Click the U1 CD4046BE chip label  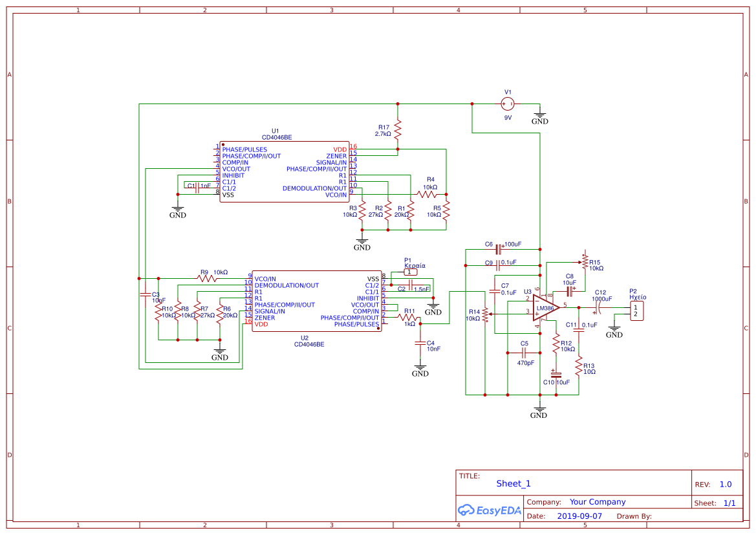(x=276, y=134)
